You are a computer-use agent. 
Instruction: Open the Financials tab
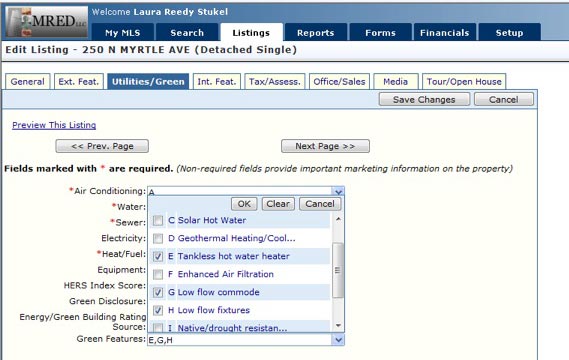tap(445, 33)
